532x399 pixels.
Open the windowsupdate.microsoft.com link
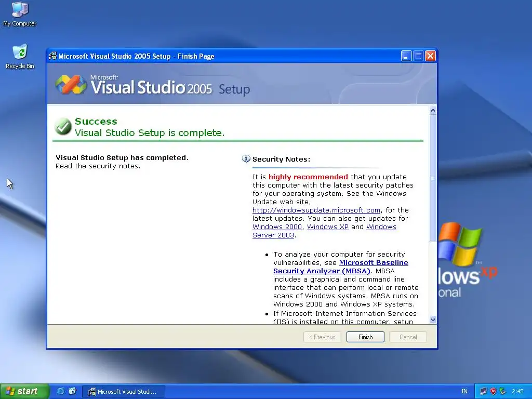pos(316,210)
